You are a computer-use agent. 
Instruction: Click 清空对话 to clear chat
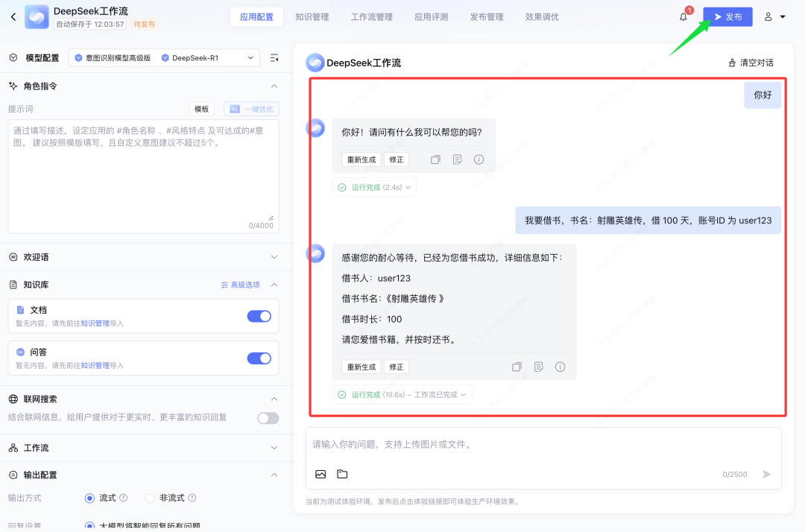[751, 63]
